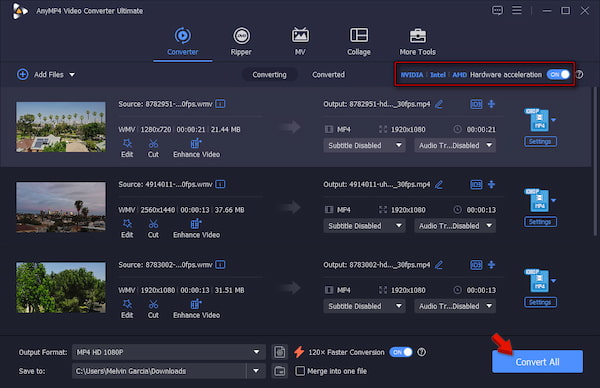Cut the 4914011 video
600x388 pixels.
click(x=153, y=229)
